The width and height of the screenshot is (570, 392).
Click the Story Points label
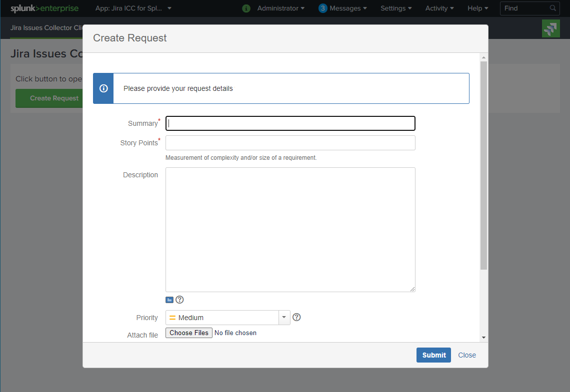[x=139, y=143]
